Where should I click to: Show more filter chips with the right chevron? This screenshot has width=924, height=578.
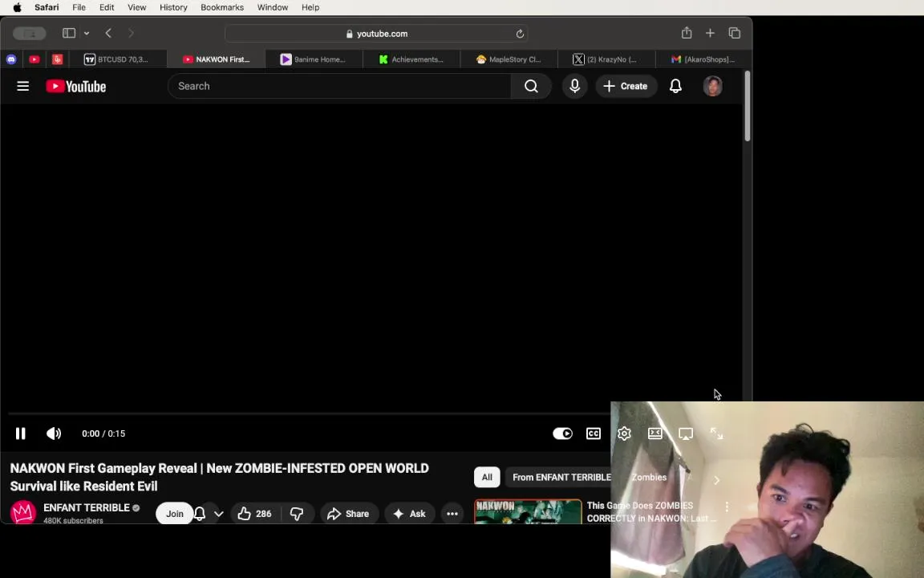point(716,480)
